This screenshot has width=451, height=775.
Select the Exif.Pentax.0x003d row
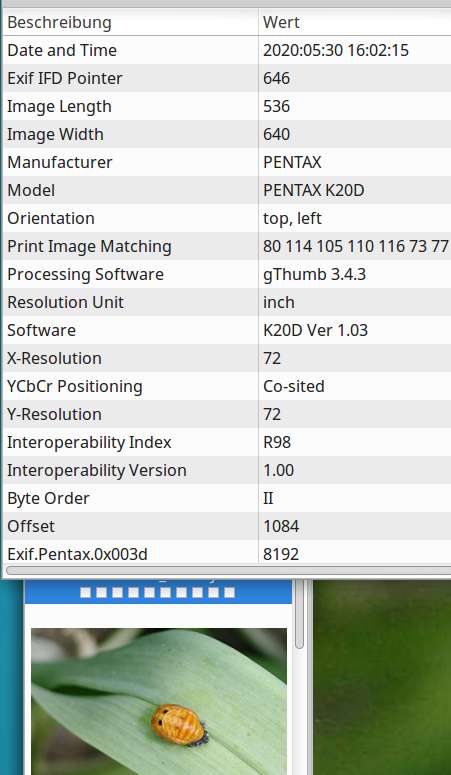click(227, 554)
